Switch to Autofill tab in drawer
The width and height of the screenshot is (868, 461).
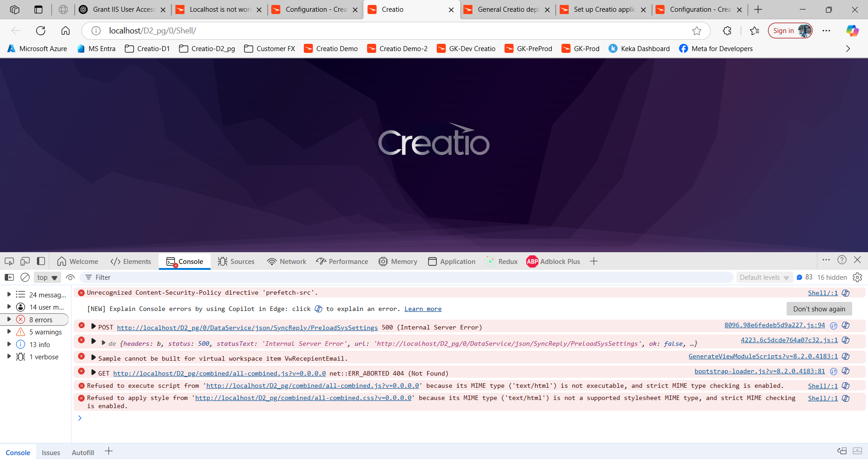click(83, 452)
